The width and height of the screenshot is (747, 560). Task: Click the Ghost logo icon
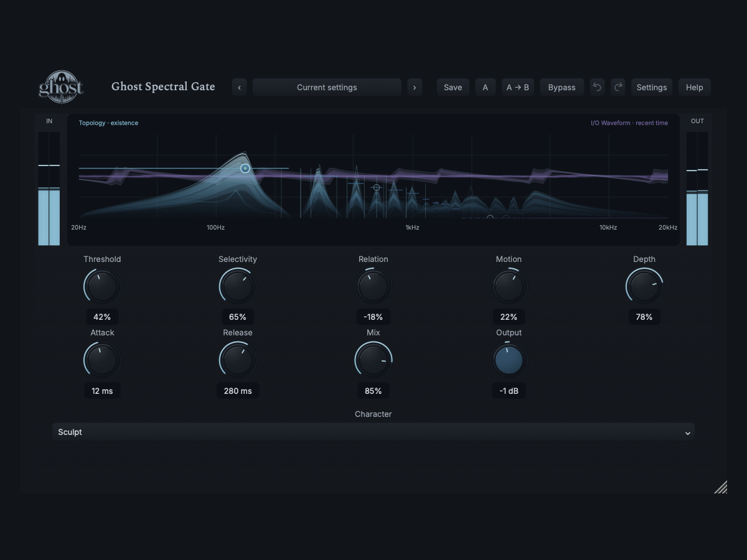tap(61, 87)
